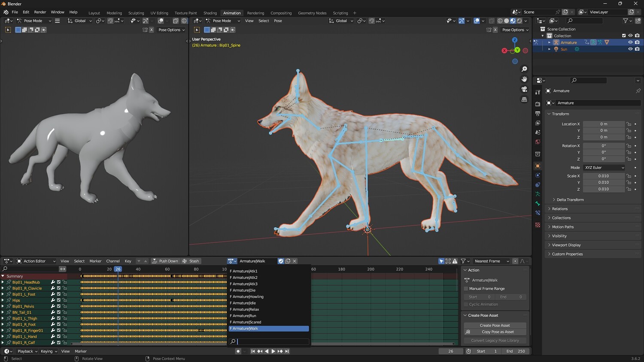Switch to orthographic grid view icon
Image resolution: width=644 pixels, height=362 pixels.
[x=524, y=100]
